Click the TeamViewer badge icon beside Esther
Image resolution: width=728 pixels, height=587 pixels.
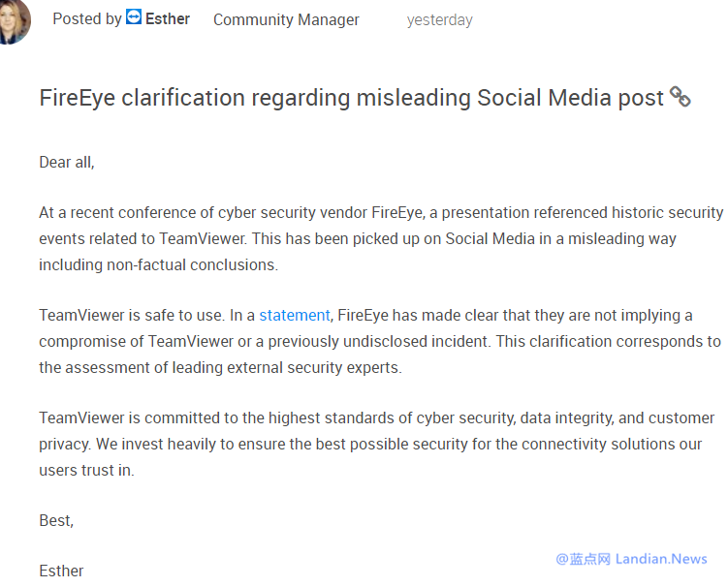pos(134,17)
